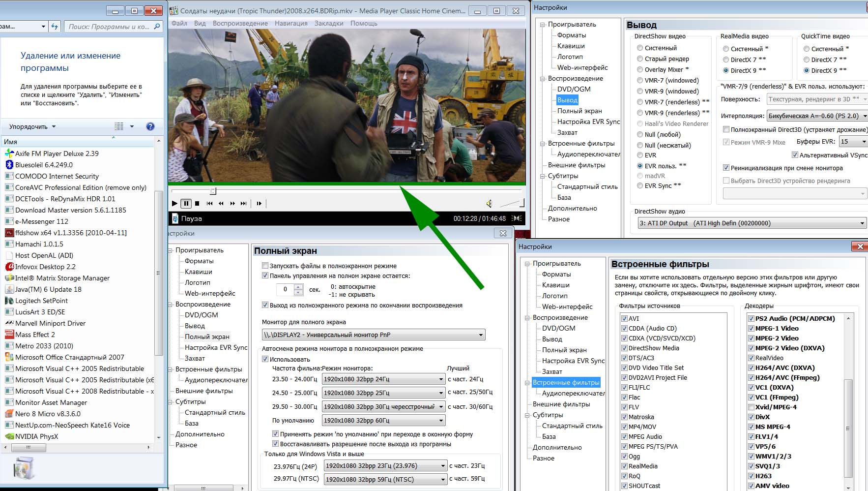Screen dimensions: 868x491
Task: Click the refresh icon beside the address bar
Action: 55,26
